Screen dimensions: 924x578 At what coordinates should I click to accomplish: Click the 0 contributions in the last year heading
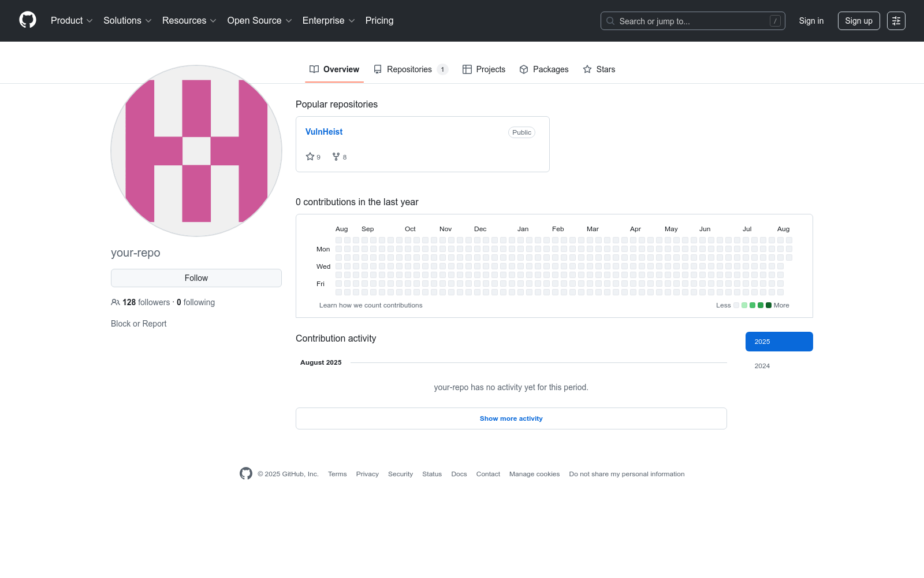point(357,202)
